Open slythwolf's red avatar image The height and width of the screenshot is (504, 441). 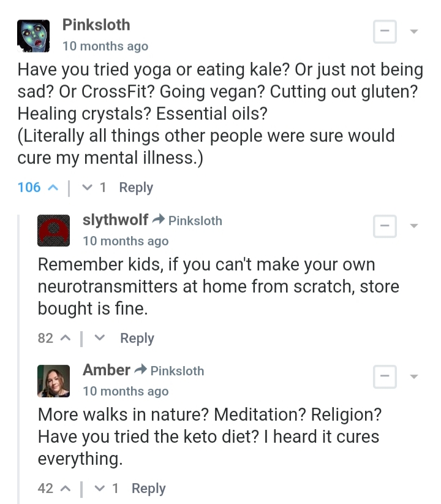pos(54,230)
